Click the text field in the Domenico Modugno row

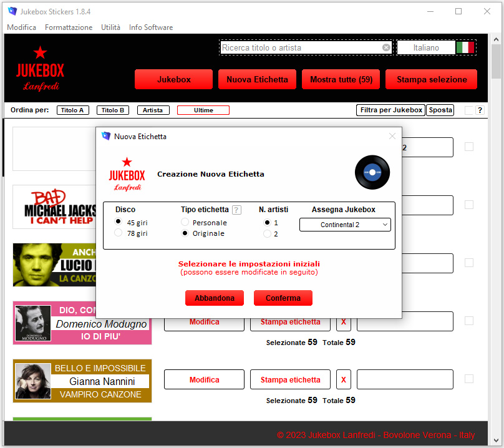pos(405,322)
